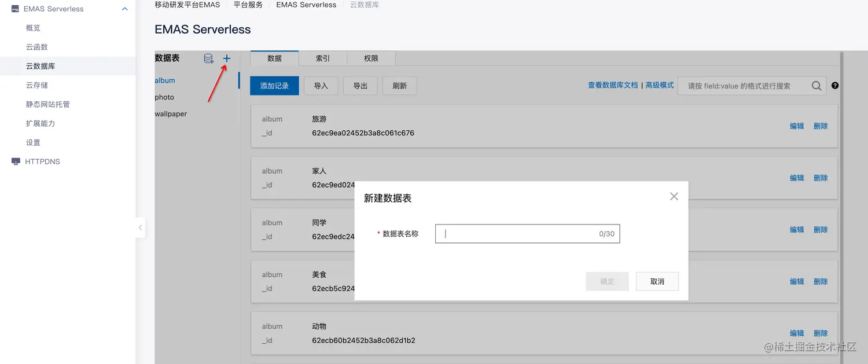The width and height of the screenshot is (868, 364).
Task: Click the 取消 button in dialog
Action: (657, 281)
